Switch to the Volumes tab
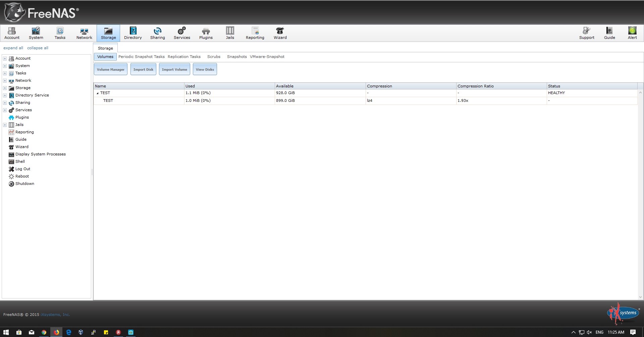This screenshot has height=337, width=644. pos(105,57)
